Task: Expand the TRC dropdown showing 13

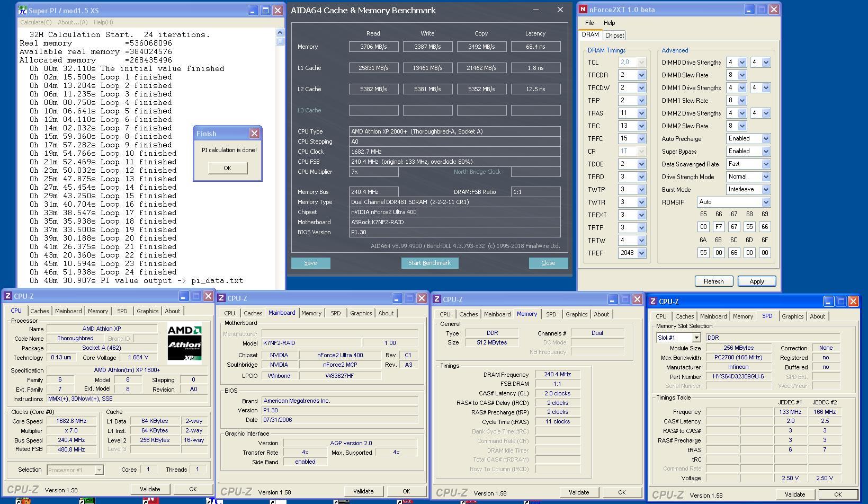Action: (641, 126)
